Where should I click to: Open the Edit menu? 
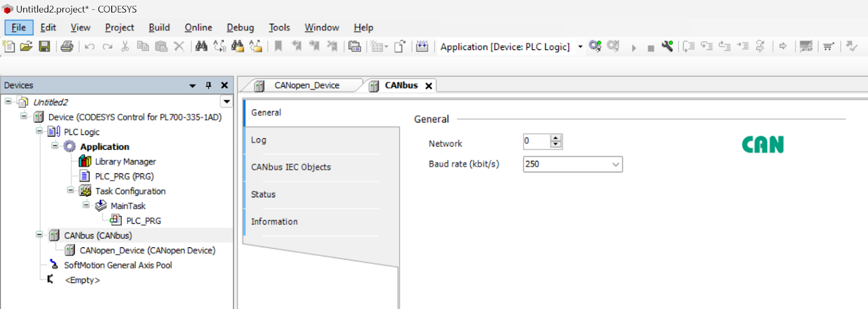click(48, 28)
